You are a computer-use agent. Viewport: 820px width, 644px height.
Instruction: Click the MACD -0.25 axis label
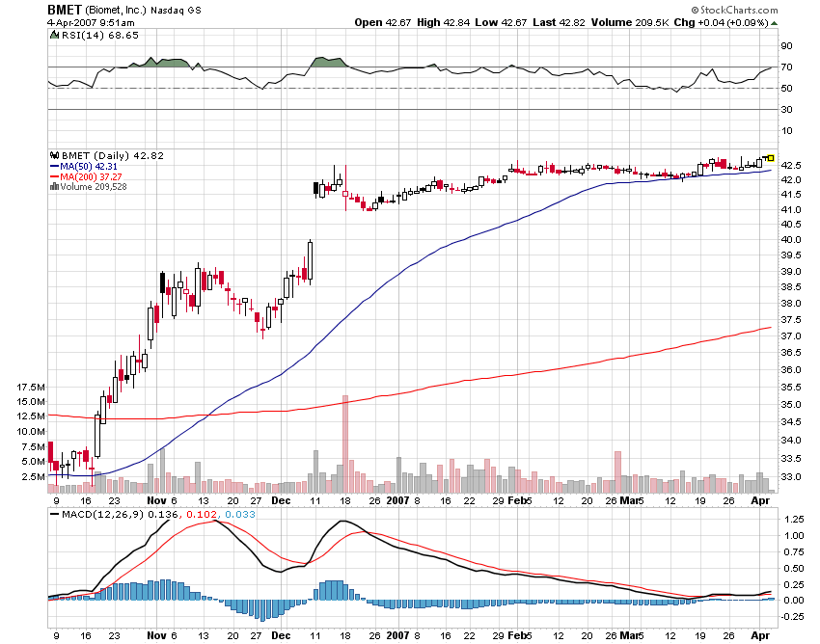point(793,617)
